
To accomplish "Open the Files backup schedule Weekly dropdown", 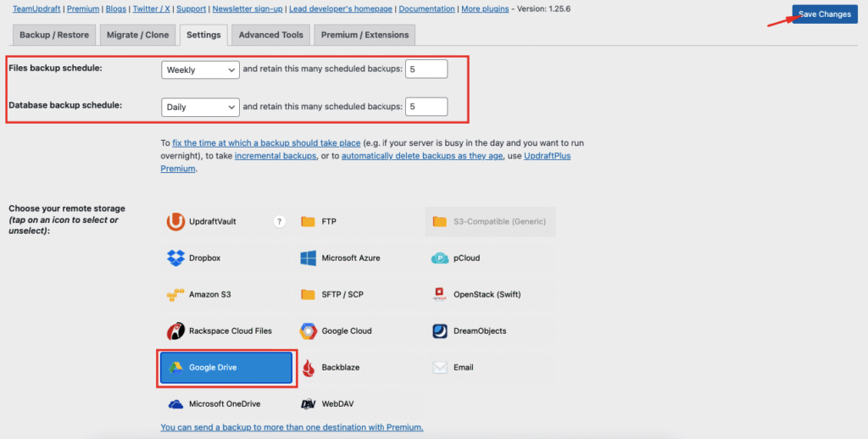I will 200,69.
